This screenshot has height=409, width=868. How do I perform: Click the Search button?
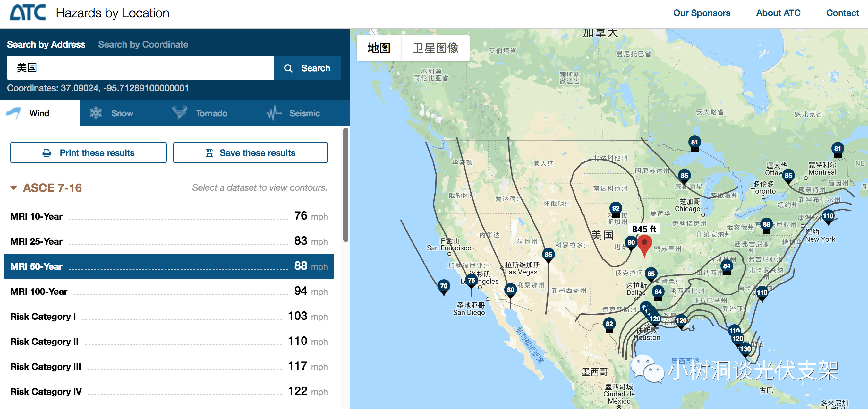point(307,68)
